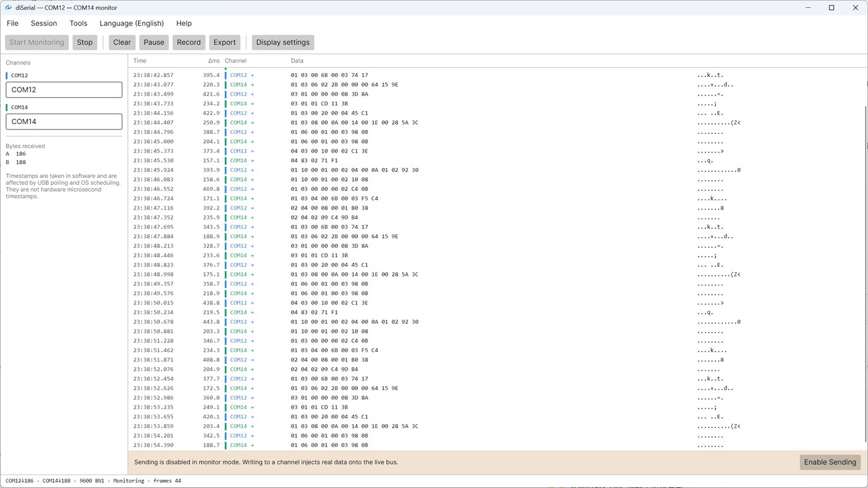Viewport: 868px width, 488px height.
Task: Click the diSerial app icon in title bar
Action: [8, 7]
